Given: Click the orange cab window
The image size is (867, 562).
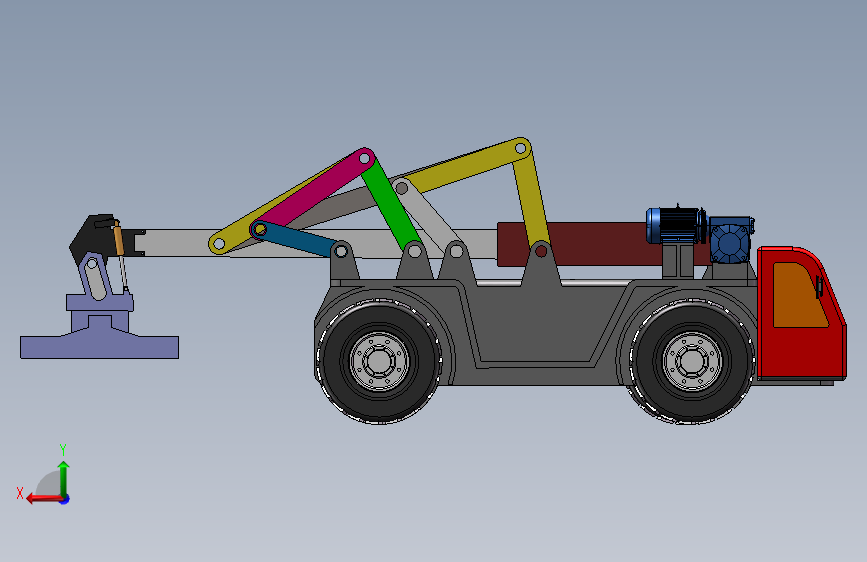Looking at the screenshot, I should [799, 295].
